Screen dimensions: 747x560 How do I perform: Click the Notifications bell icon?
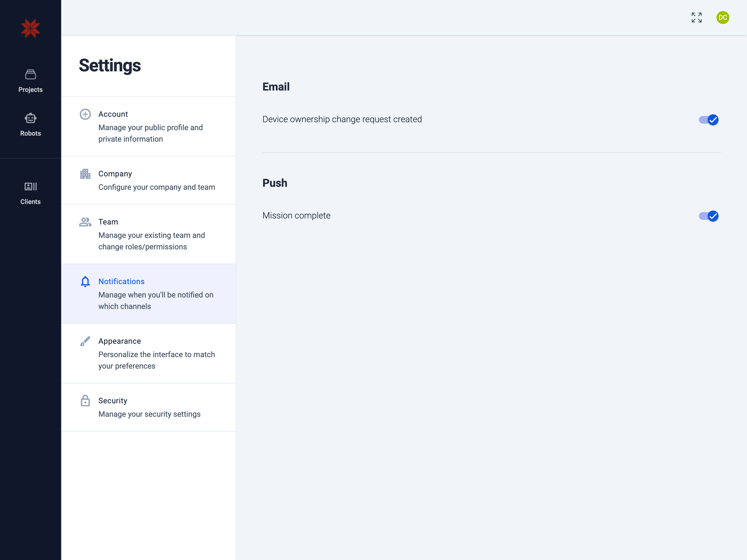(85, 281)
